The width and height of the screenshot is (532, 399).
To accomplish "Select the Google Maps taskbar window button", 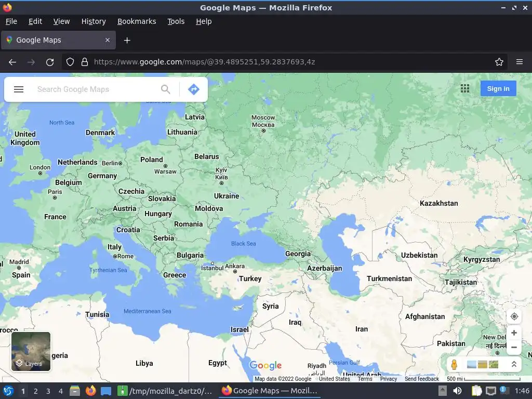I will [x=270, y=391].
